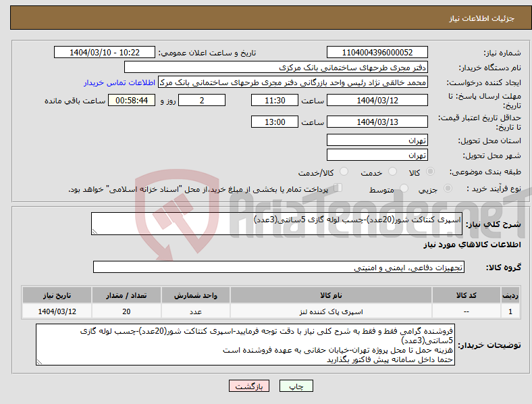Click the طبقه بندی موضوعی label
The image size is (532, 404).
tap(485, 172)
